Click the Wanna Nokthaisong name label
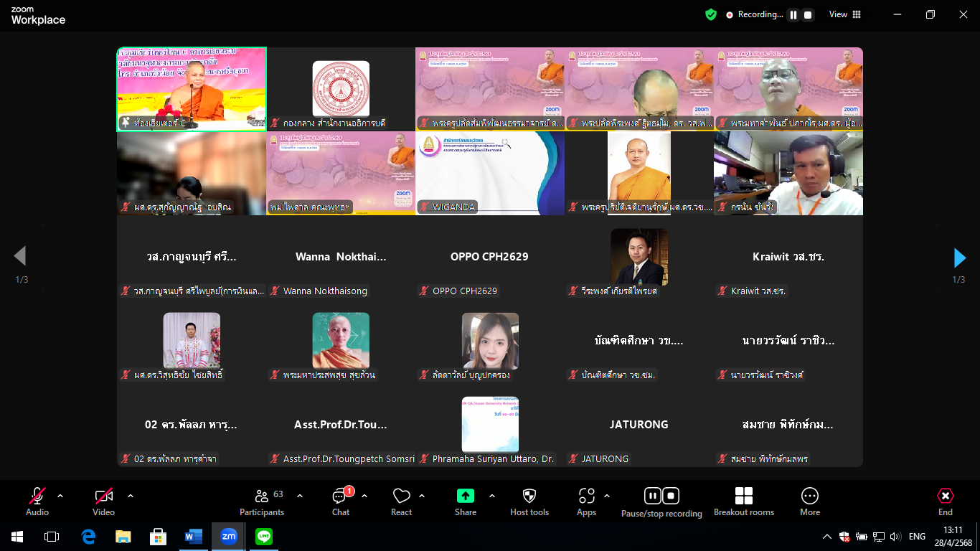This screenshot has height=551, width=980. pos(325,291)
